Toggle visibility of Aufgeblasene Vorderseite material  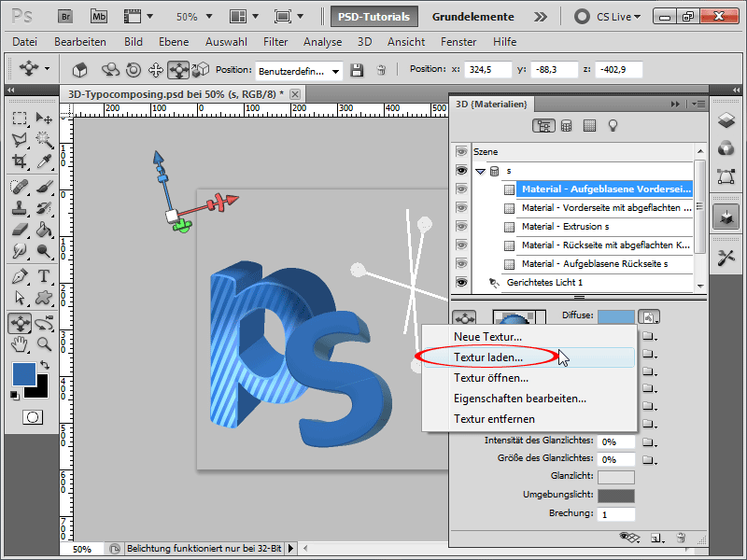[x=460, y=189]
